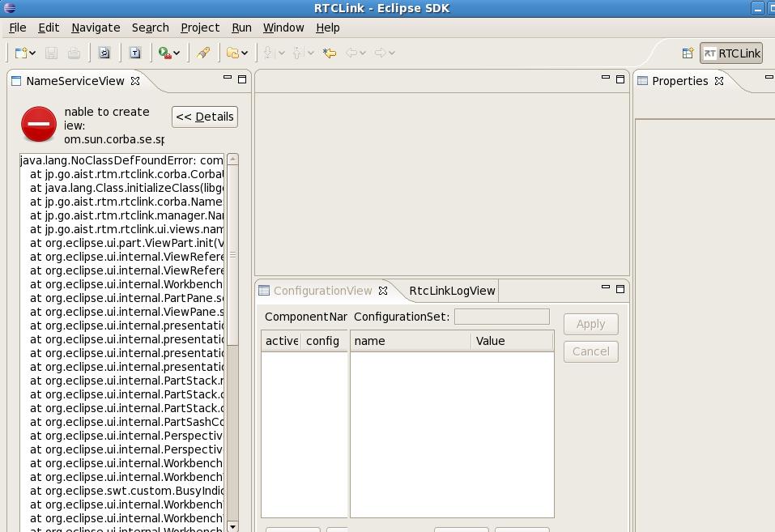The image size is (775, 532).
Task: Open the Navigate menu
Action: [96, 28]
